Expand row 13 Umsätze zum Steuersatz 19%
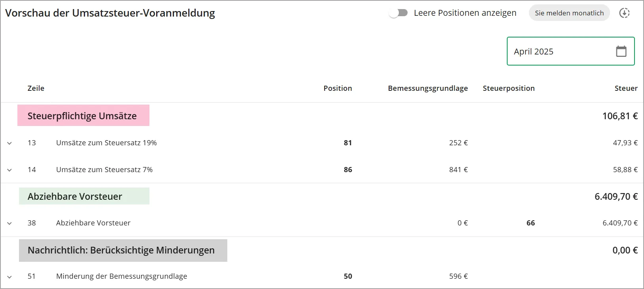644x289 pixels. tap(9, 143)
